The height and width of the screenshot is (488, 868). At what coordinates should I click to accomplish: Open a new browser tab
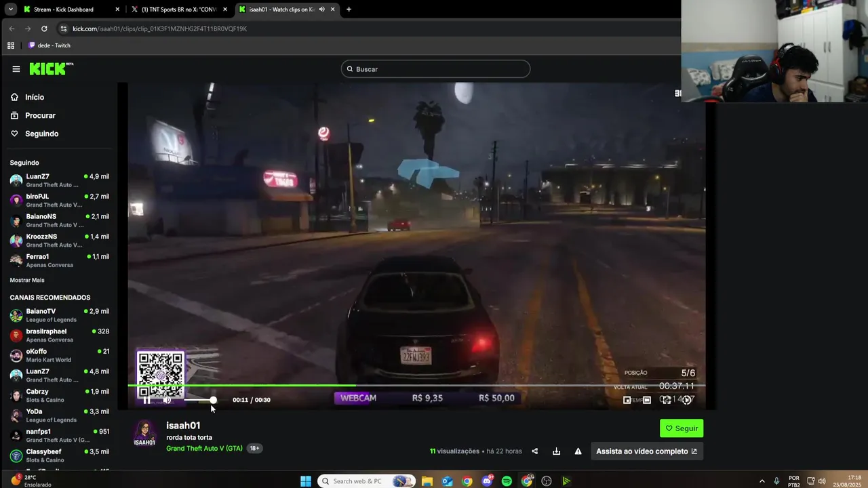pos(349,9)
